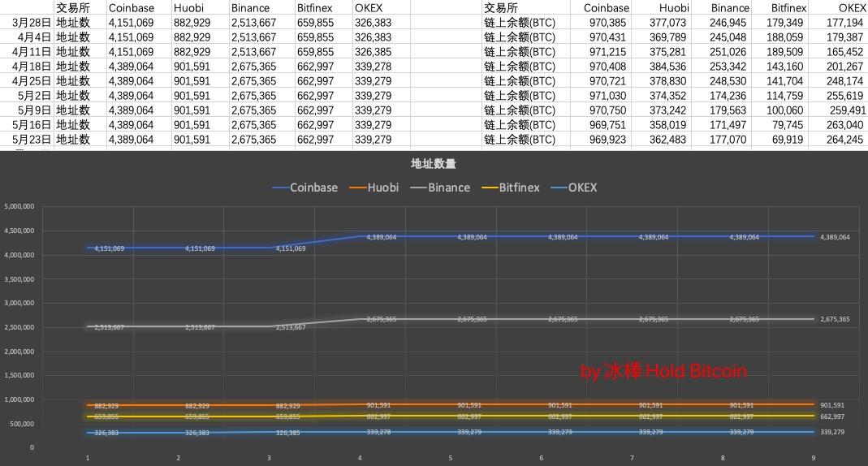
Task: Click the balance cell 970,385
Action: coord(607,23)
